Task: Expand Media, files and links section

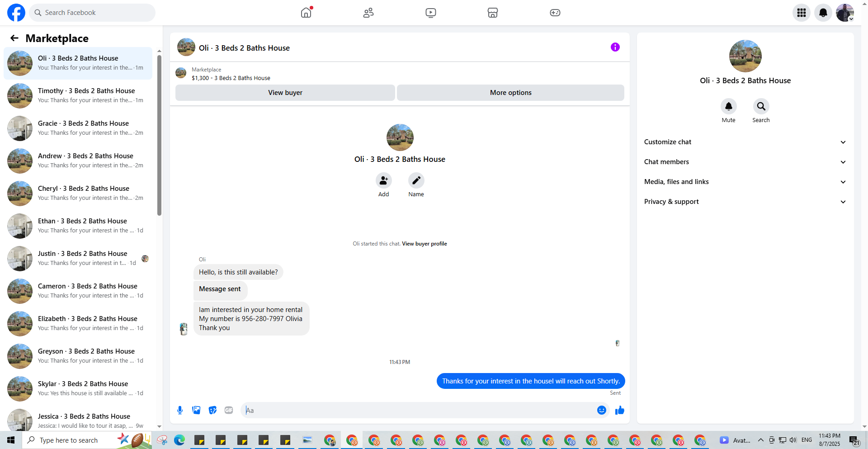Action: 745,182
